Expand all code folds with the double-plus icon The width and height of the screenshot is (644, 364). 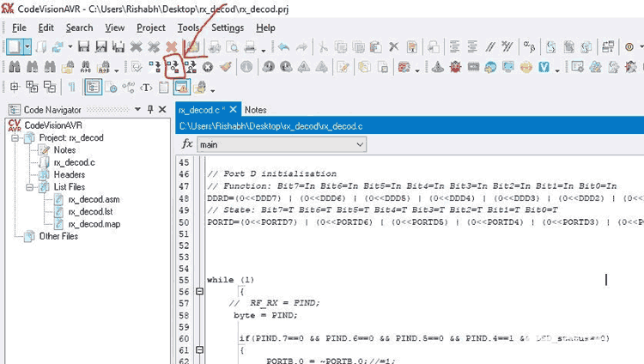(x=32, y=87)
